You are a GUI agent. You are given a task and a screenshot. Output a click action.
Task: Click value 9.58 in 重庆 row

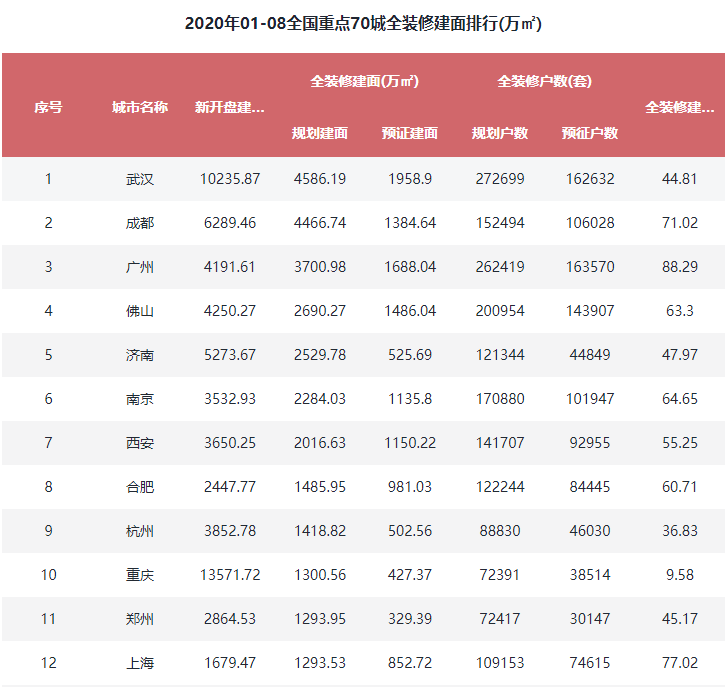pyautogui.click(x=680, y=575)
